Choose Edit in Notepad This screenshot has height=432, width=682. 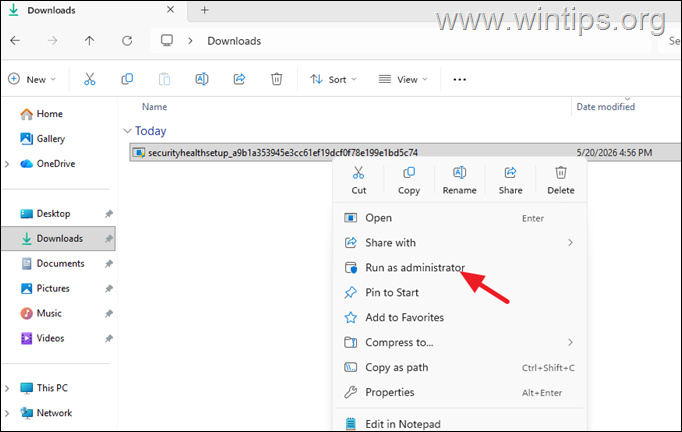tap(459, 423)
